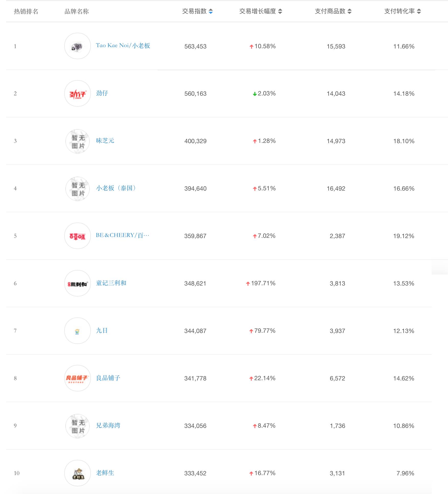Screen dimensions: 448x494
Task: Open the 童记三利和 brand link
Action: pos(111,283)
